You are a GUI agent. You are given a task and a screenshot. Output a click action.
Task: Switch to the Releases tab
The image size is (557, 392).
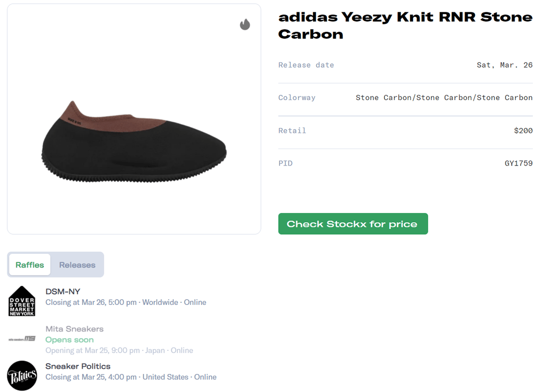[77, 265]
